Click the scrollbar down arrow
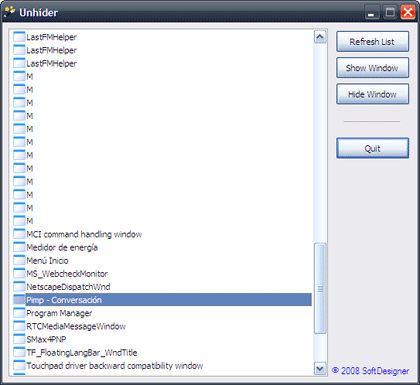420x385 pixels. [320, 369]
